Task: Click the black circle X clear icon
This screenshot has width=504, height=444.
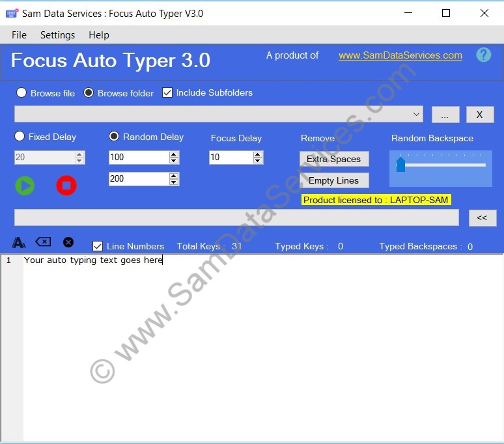Action: [x=68, y=242]
